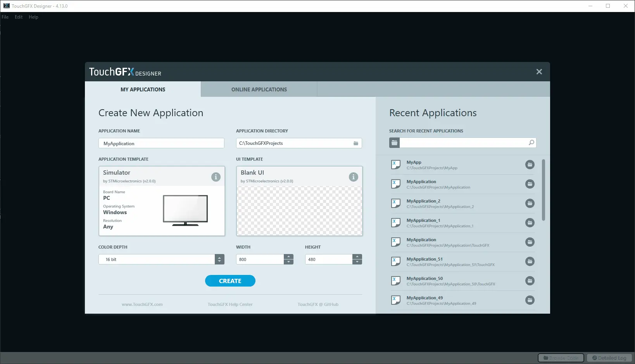Image resolution: width=635 pixels, height=364 pixels.
Task: Show info for Blank UI template
Action: coord(354,177)
